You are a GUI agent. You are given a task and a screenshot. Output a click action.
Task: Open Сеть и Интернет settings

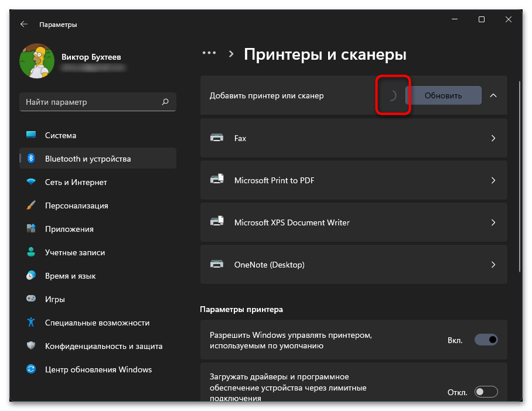98,181
